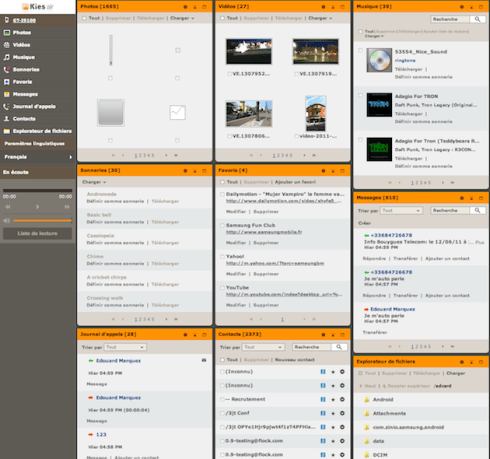Open the Charger dropdown in Vidéos
The height and width of the screenshot is (459, 490).
[x=320, y=18]
